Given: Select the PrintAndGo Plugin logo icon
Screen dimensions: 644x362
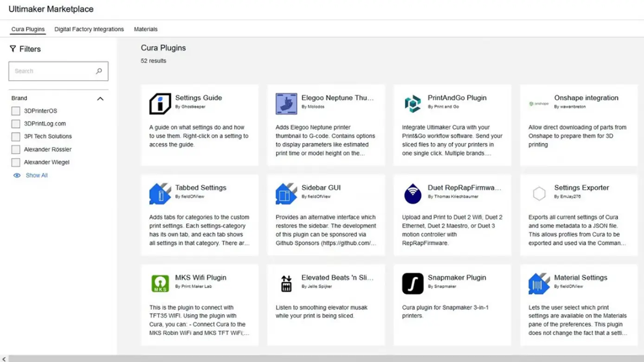Looking at the screenshot, I should (x=412, y=103).
